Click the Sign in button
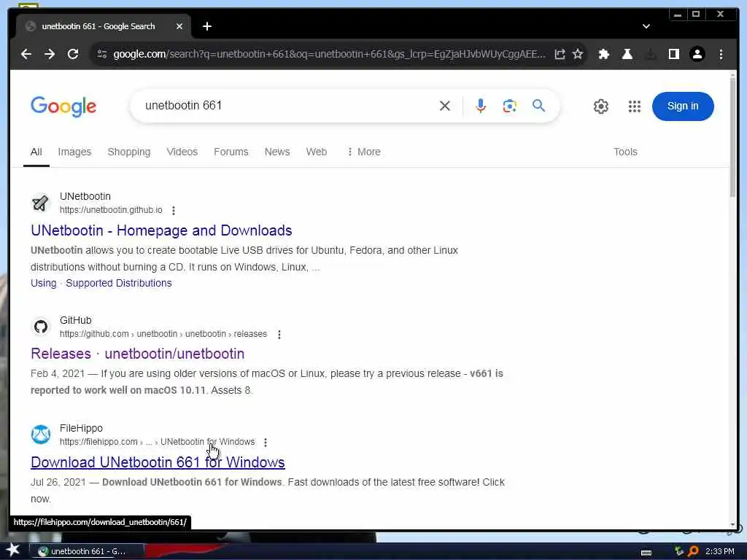This screenshot has width=747, height=560. 683,106
